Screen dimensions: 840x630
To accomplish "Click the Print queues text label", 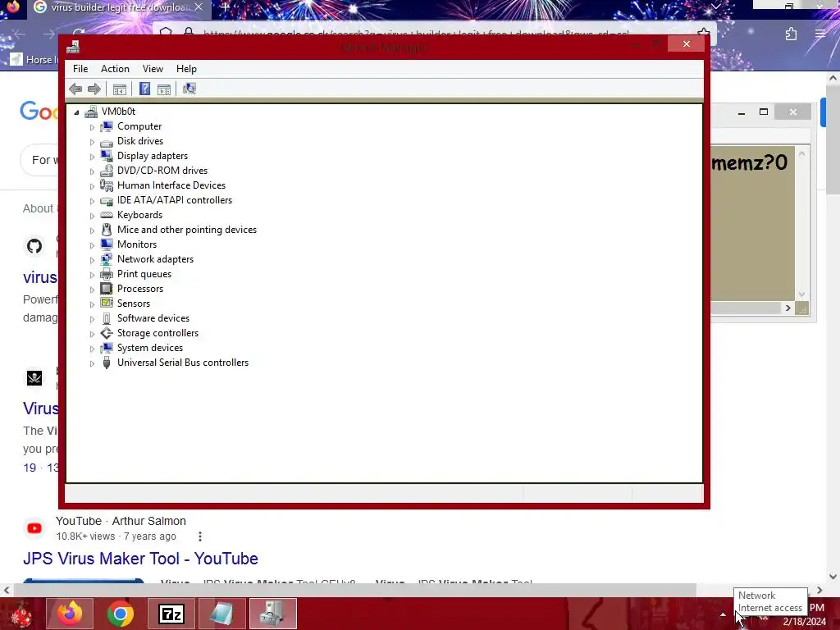I will 144,274.
